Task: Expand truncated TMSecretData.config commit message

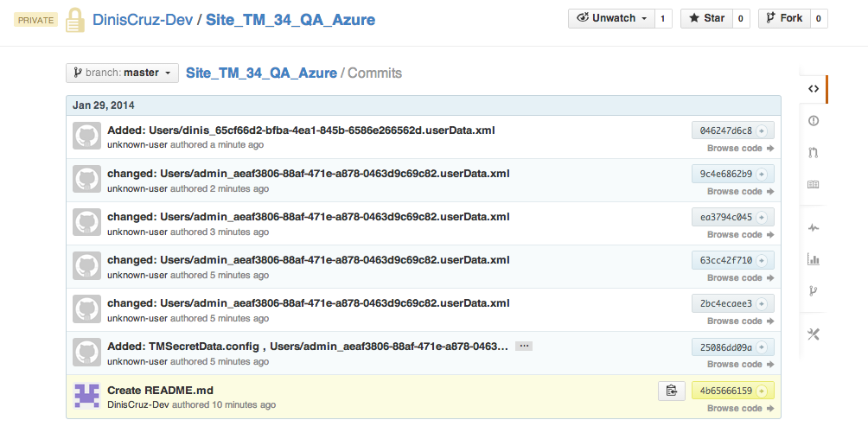Action: click(523, 346)
